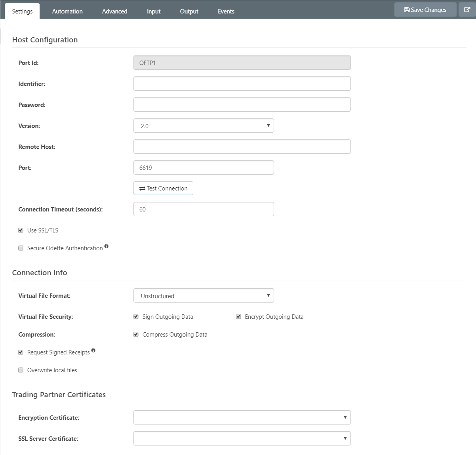This screenshot has width=476, height=455.
Task: Click the Port Id field
Action: pyautogui.click(x=242, y=63)
